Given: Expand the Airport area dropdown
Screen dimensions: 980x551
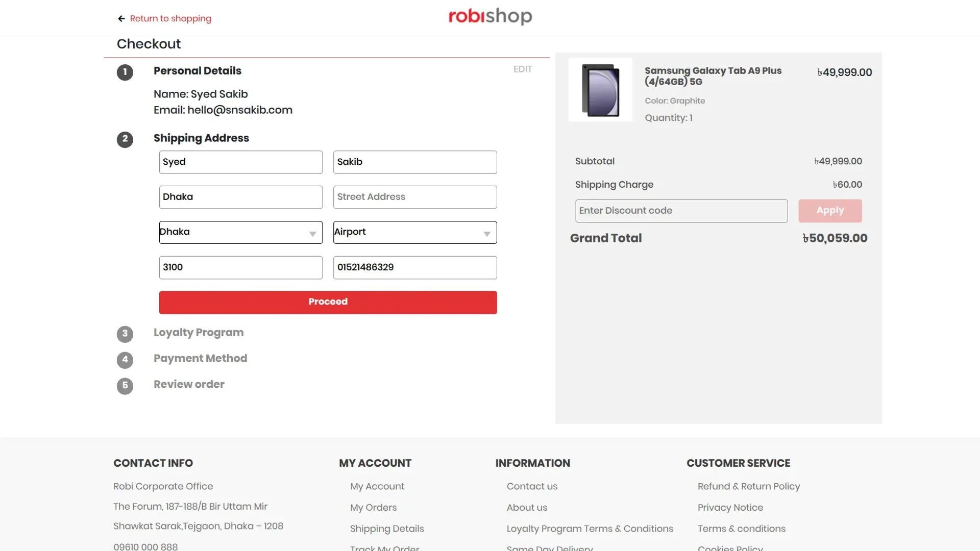Looking at the screenshot, I should (415, 232).
